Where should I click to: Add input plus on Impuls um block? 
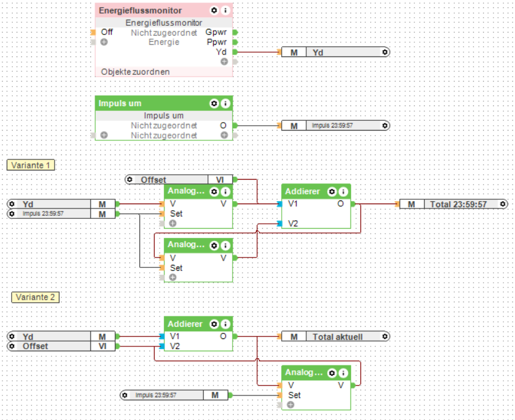pos(104,135)
